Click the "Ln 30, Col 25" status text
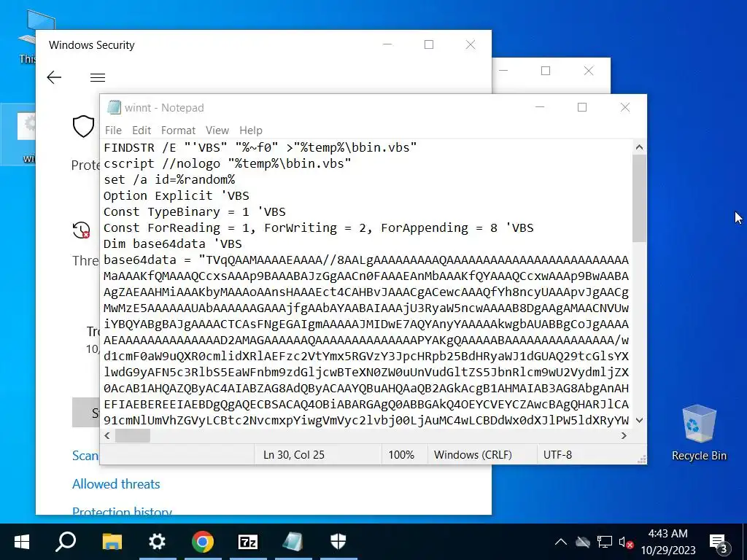 click(x=293, y=455)
